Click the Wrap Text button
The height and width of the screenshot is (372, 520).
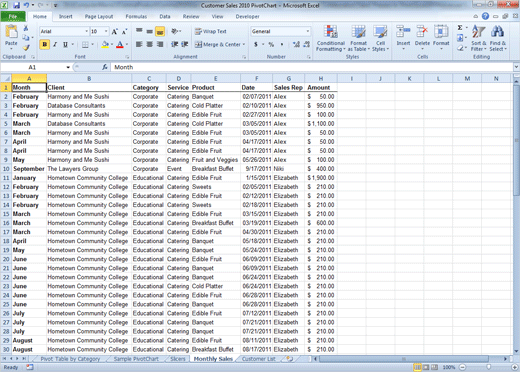click(x=211, y=31)
